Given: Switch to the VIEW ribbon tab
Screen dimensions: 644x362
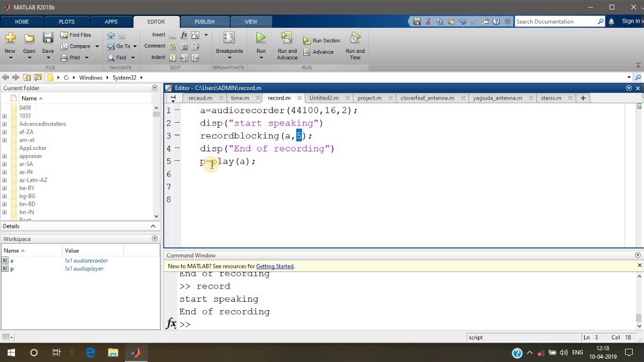Looking at the screenshot, I should tap(251, 22).
